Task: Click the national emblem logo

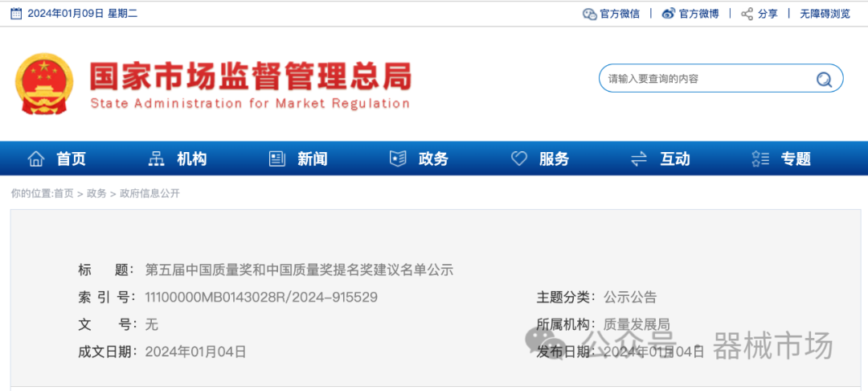Action: (44, 84)
